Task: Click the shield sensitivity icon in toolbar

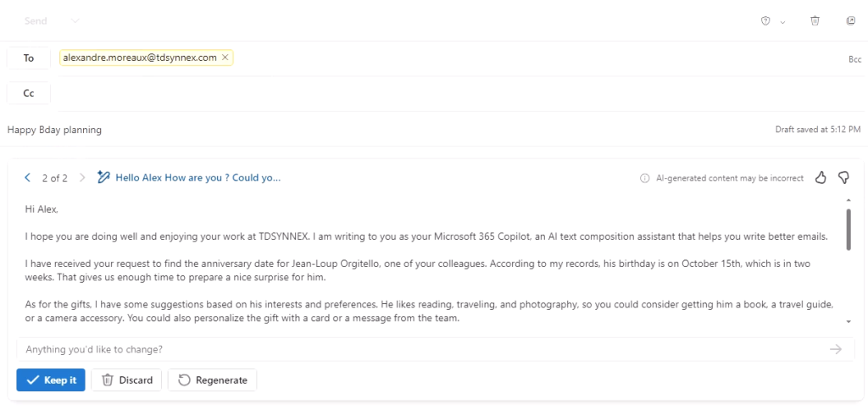Action: click(765, 21)
